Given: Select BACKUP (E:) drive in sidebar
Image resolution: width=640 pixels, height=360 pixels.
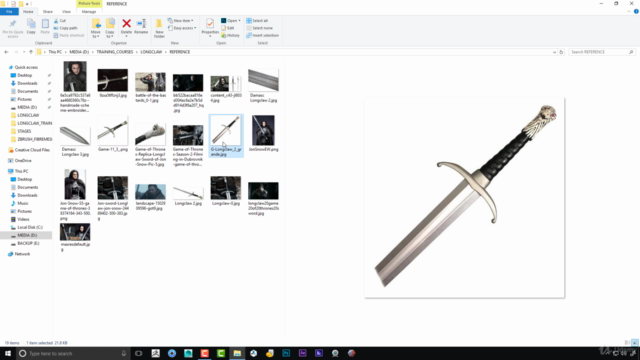Looking at the screenshot, I should 28,243.
